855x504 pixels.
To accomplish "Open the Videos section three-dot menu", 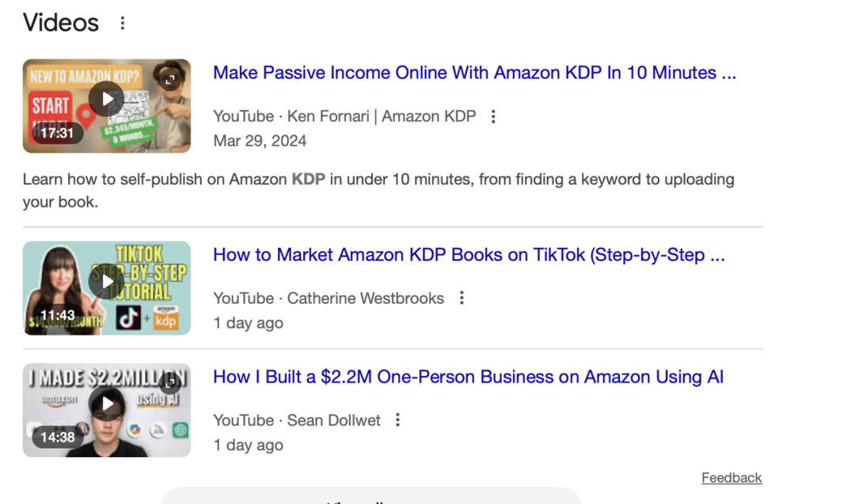I will (x=122, y=23).
